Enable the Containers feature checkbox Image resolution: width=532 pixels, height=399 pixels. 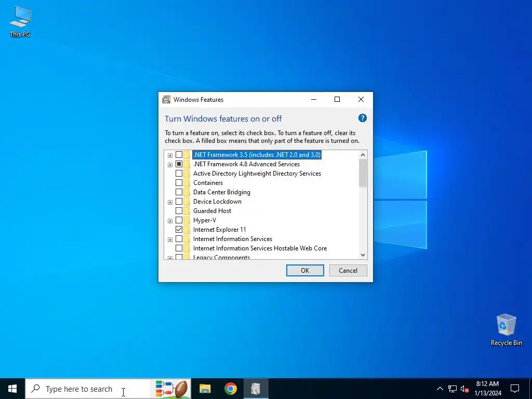[x=179, y=183]
